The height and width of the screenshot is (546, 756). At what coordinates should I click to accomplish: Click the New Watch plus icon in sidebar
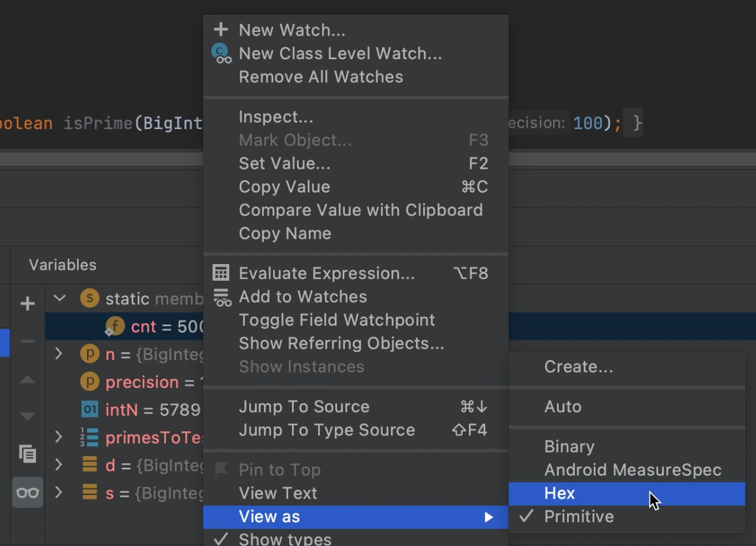click(x=27, y=304)
